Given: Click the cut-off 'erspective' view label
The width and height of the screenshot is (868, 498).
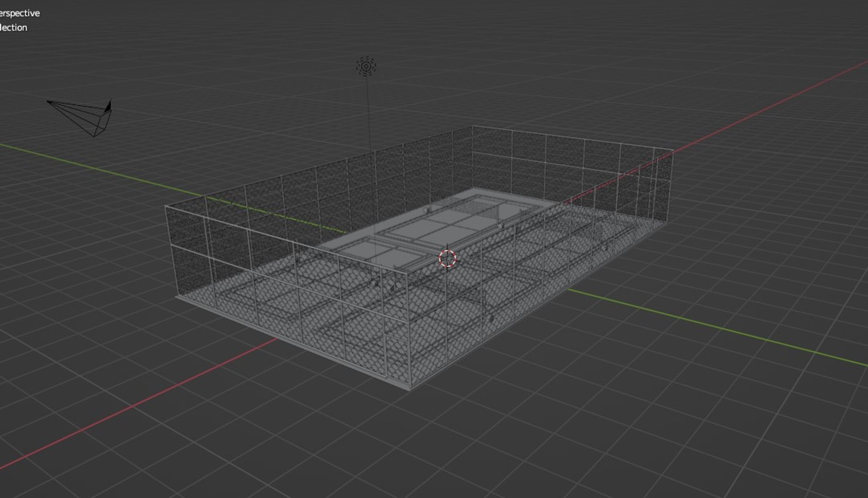Looking at the screenshot, I should pyautogui.click(x=20, y=13).
